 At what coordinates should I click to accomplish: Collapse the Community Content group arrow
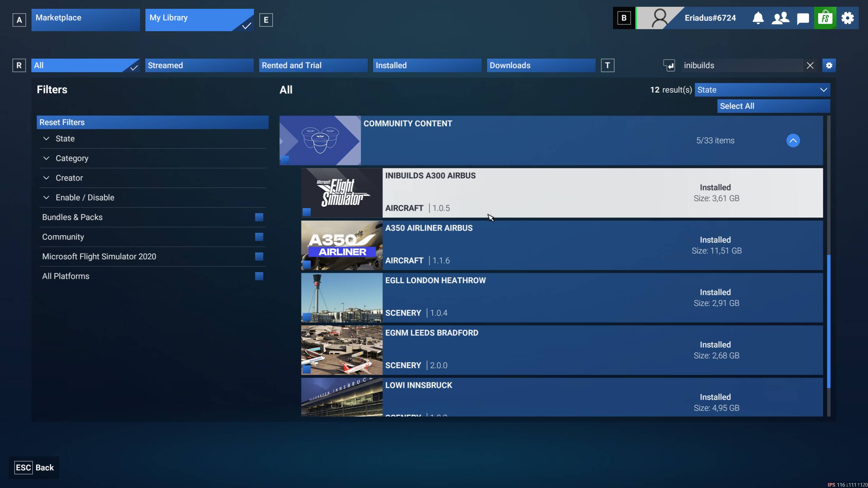793,141
